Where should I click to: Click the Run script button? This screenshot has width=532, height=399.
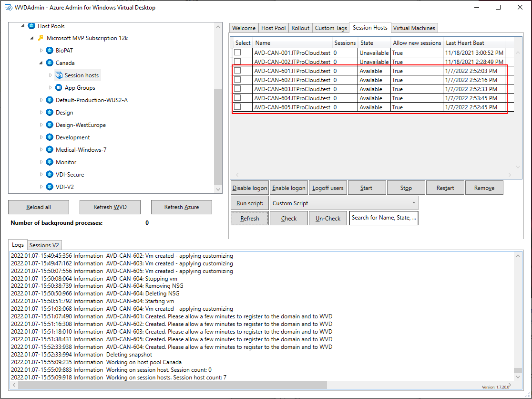tap(250, 203)
